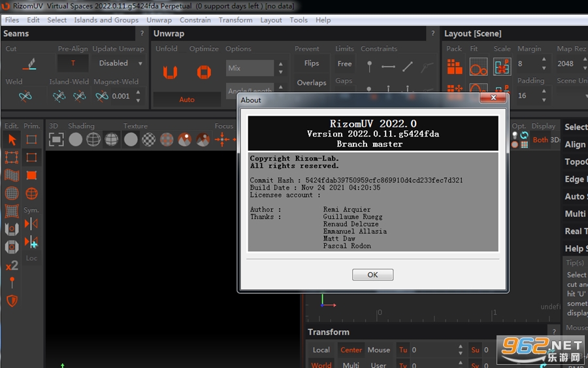
Task: Click the Pack islands icon in the Layout panel
Action: point(455,67)
